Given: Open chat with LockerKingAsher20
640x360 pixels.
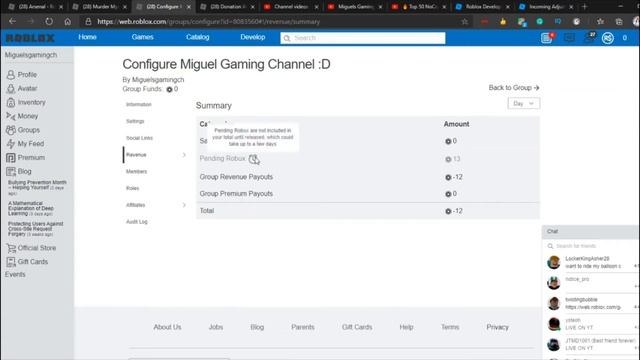Looking at the screenshot, I should pyautogui.click(x=590, y=262).
